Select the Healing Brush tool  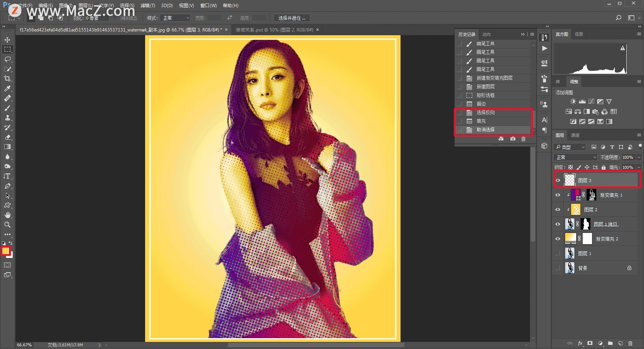click(7, 98)
